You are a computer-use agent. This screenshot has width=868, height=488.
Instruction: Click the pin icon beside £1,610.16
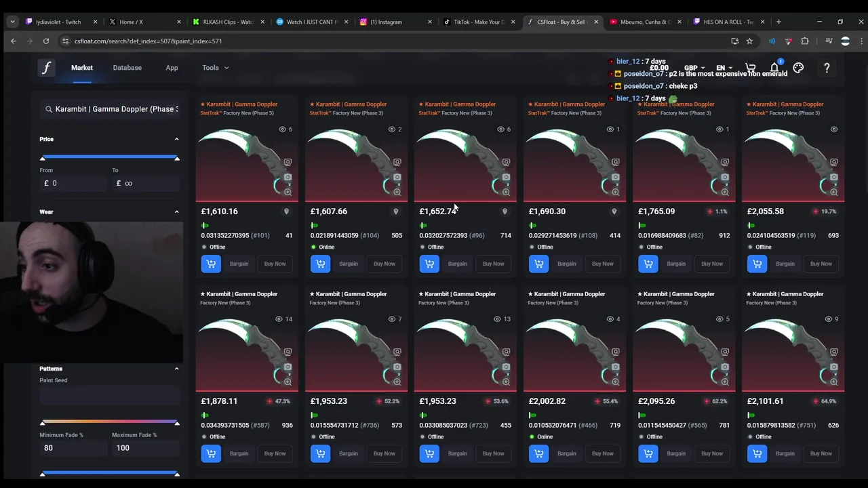coord(286,211)
